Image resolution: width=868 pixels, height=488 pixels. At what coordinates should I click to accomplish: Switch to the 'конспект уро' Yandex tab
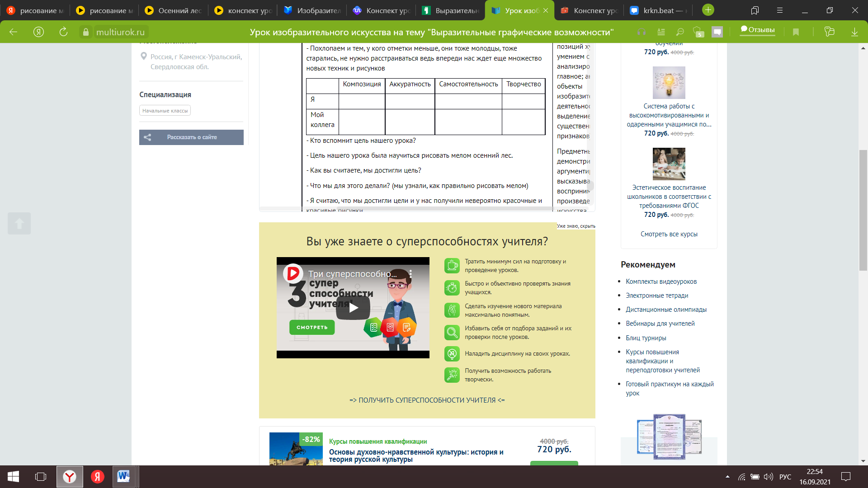(243, 10)
